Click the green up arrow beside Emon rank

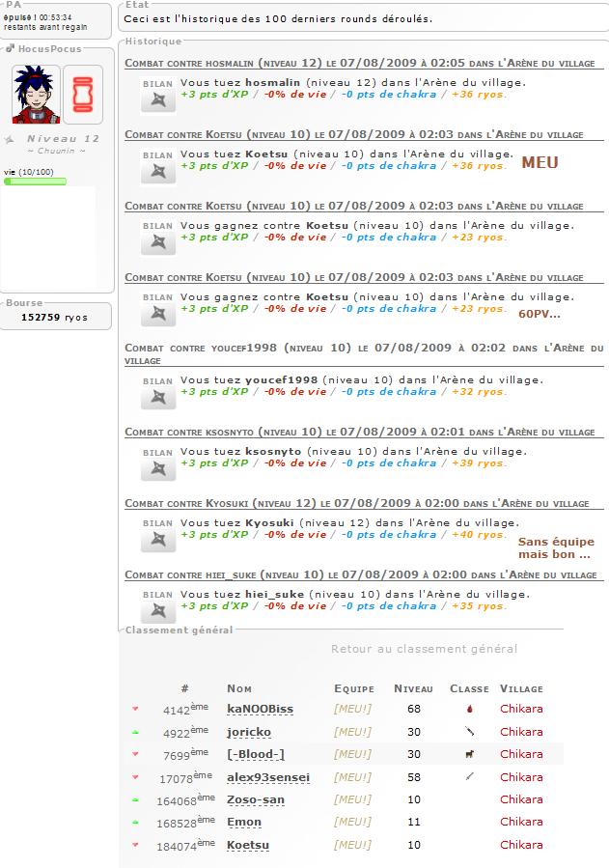coord(135,823)
